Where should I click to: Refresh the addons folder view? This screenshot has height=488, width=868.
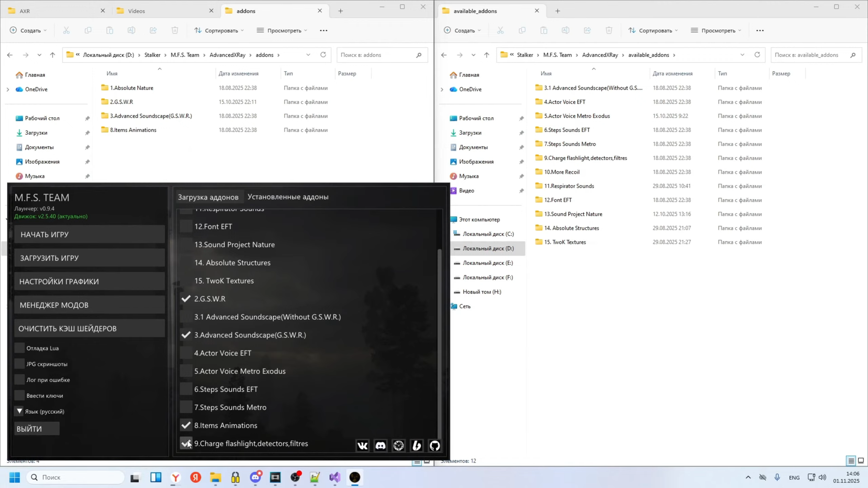pyautogui.click(x=323, y=55)
